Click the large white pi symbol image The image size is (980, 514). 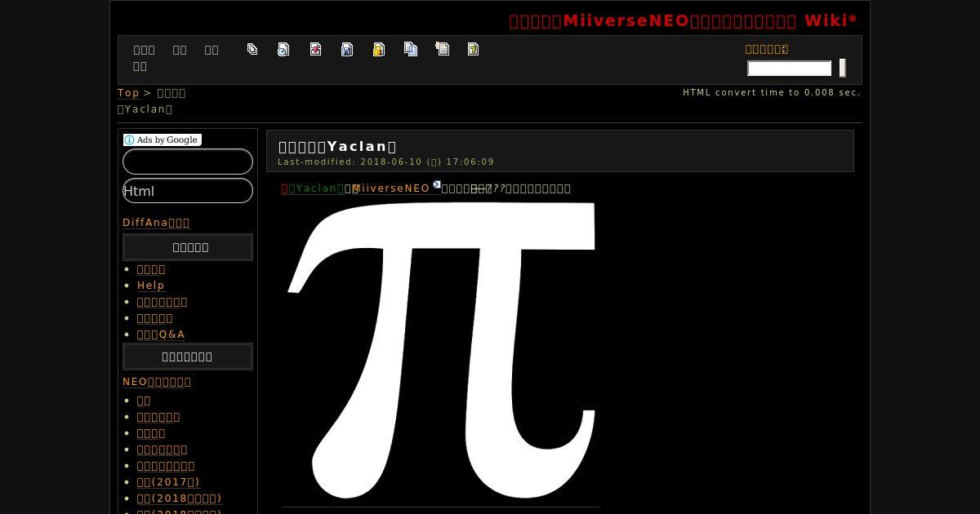click(441, 351)
